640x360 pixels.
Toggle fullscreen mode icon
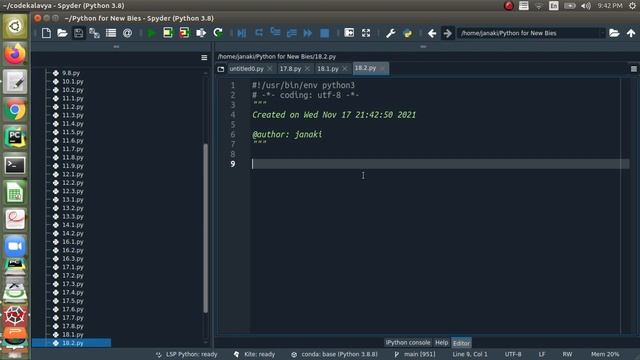point(366,33)
